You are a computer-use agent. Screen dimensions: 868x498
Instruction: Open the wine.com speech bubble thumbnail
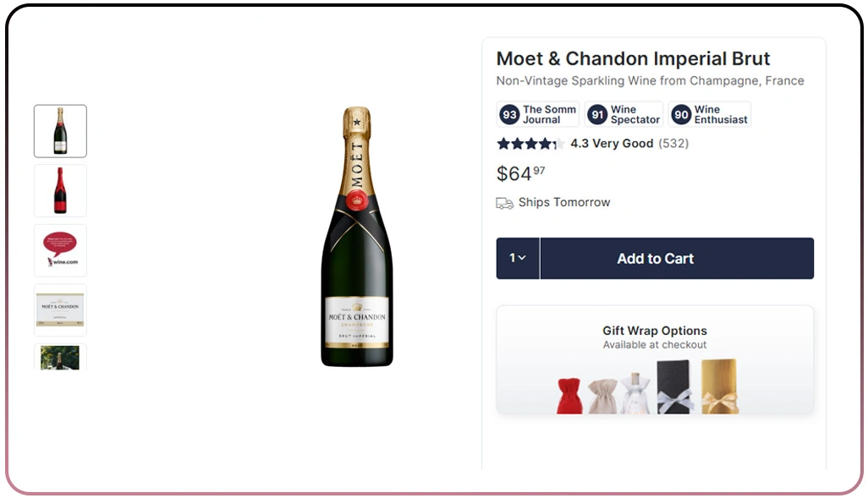pyautogui.click(x=60, y=250)
